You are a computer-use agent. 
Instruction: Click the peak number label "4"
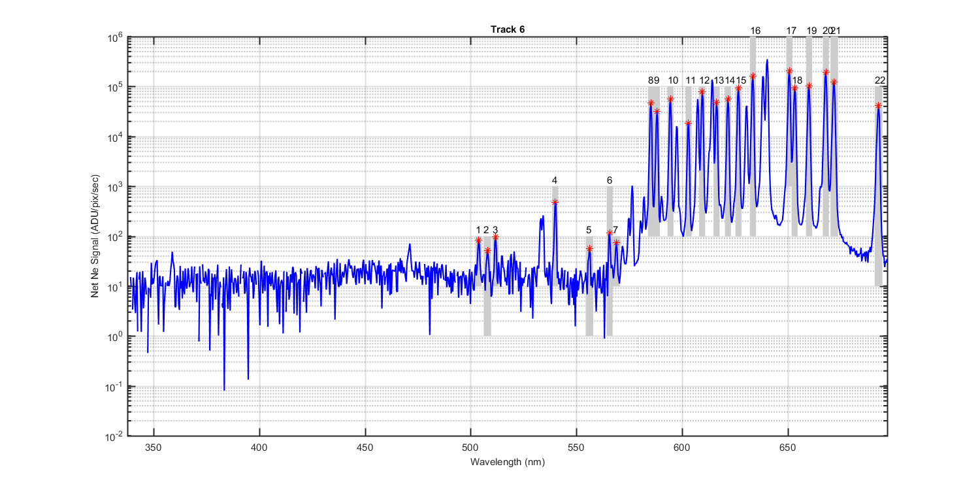point(555,180)
